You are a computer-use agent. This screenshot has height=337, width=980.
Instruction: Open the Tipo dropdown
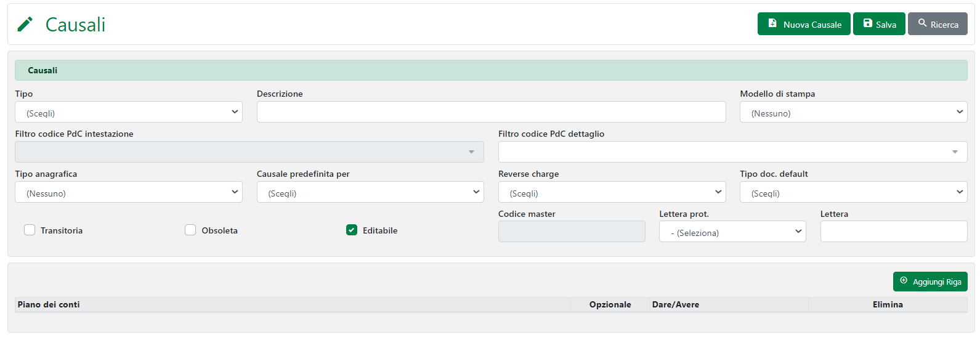128,112
